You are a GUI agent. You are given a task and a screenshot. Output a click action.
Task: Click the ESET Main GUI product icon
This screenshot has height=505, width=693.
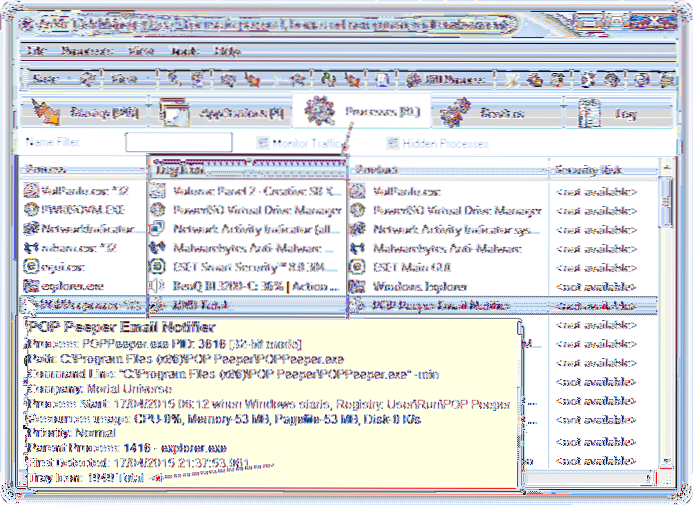tap(357, 267)
